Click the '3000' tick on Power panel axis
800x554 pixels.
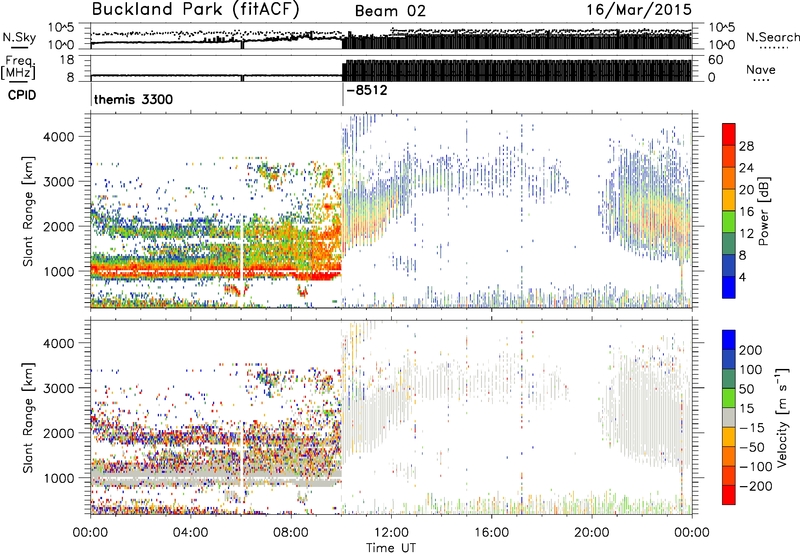click(x=59, y=182)
